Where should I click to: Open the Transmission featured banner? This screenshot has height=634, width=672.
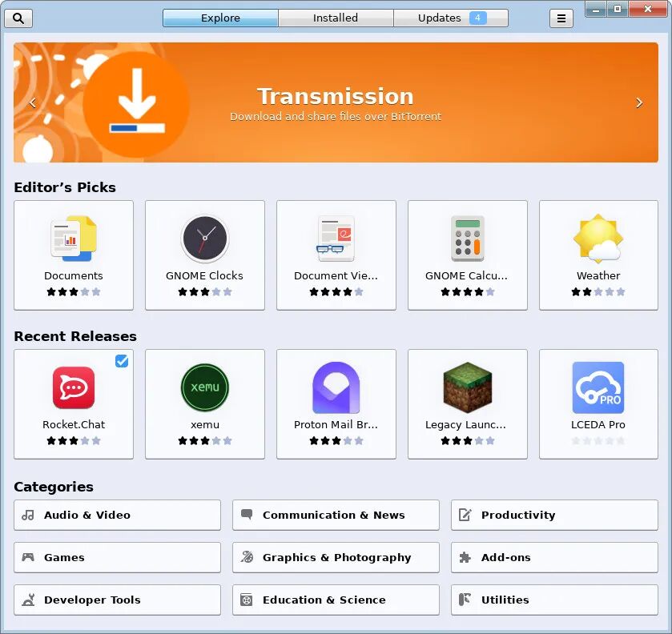[x=336, y=102]
